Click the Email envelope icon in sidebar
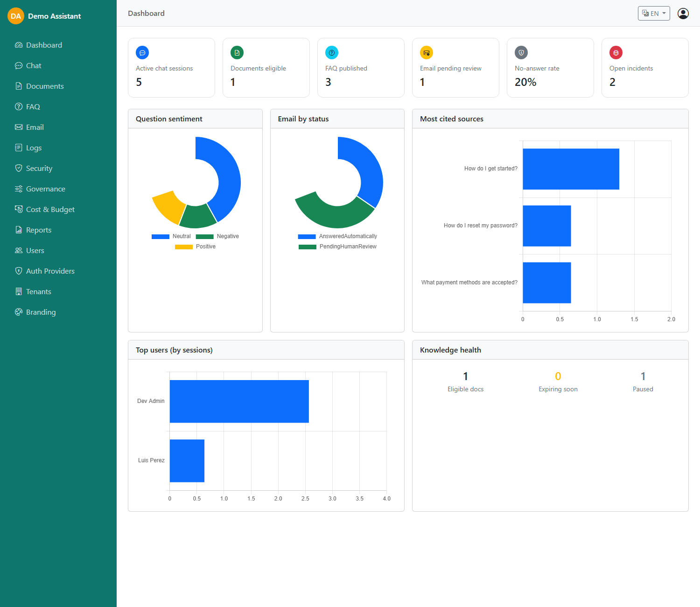Screen dimensions: 700x607 pos(19,127)
